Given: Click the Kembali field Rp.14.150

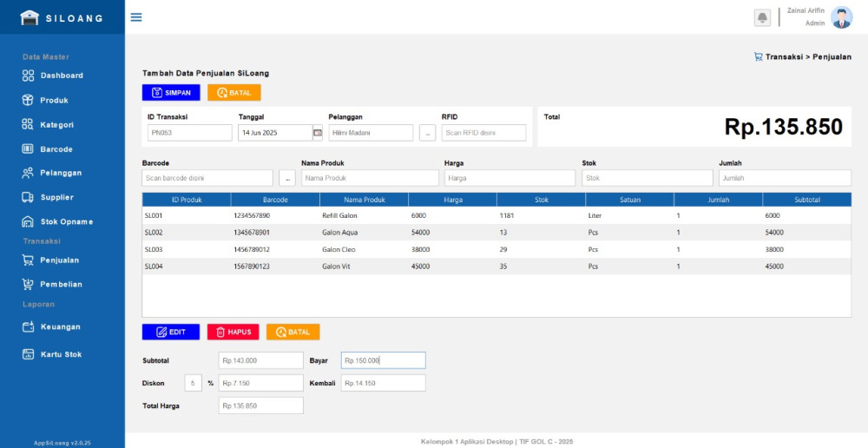Looking at the screenshot, I should coord(383,383).
